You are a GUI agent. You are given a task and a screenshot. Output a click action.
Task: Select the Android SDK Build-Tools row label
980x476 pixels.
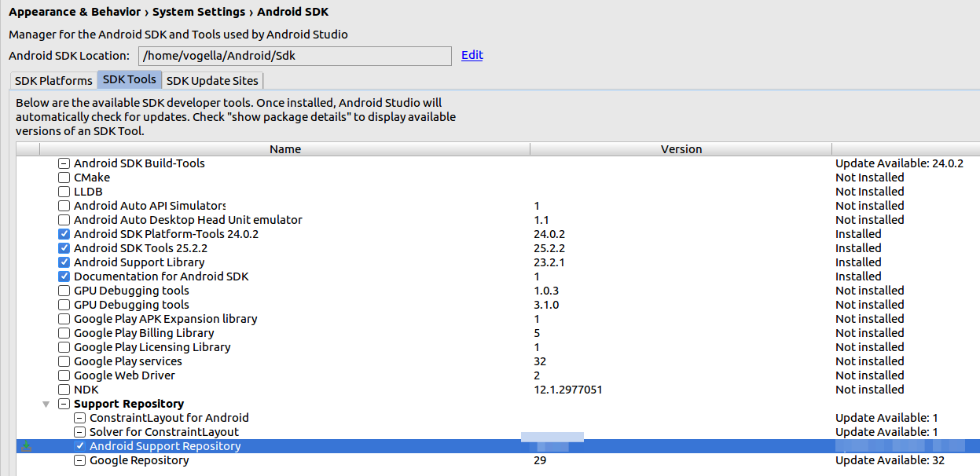139,163
